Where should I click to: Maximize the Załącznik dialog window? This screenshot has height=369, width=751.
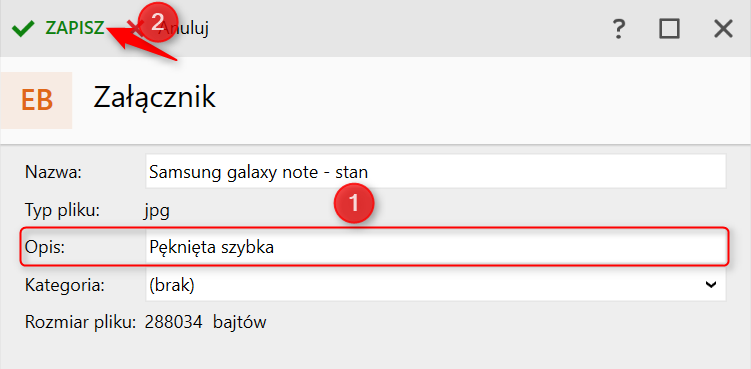[x=669, y=29]
